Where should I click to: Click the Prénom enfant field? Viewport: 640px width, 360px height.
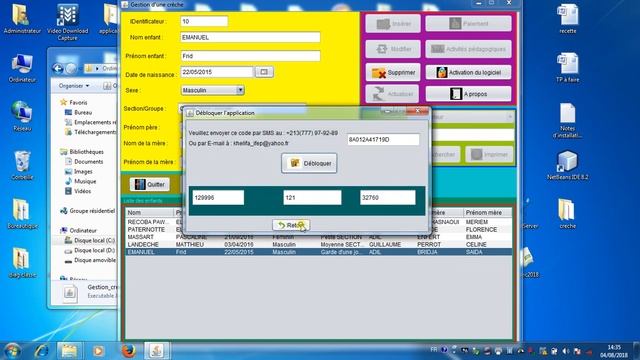tap(250, 56)
